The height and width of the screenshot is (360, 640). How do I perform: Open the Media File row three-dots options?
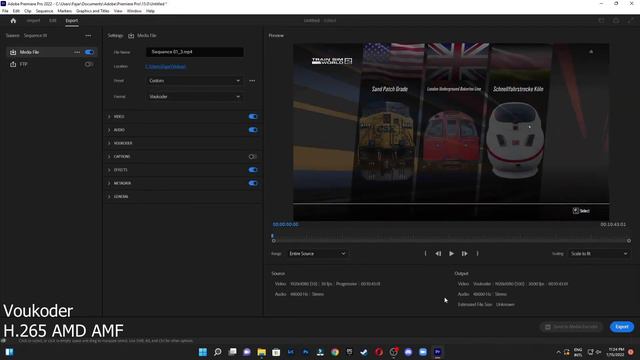77,52
